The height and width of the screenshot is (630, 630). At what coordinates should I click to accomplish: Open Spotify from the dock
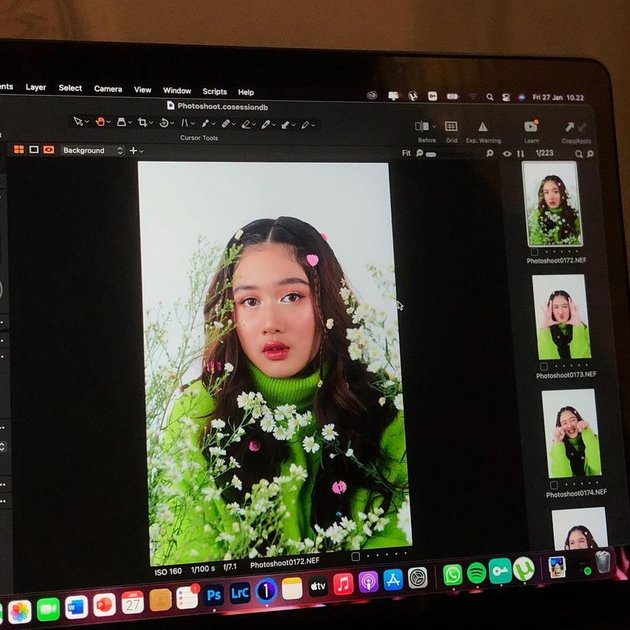(x=477, y=573)
